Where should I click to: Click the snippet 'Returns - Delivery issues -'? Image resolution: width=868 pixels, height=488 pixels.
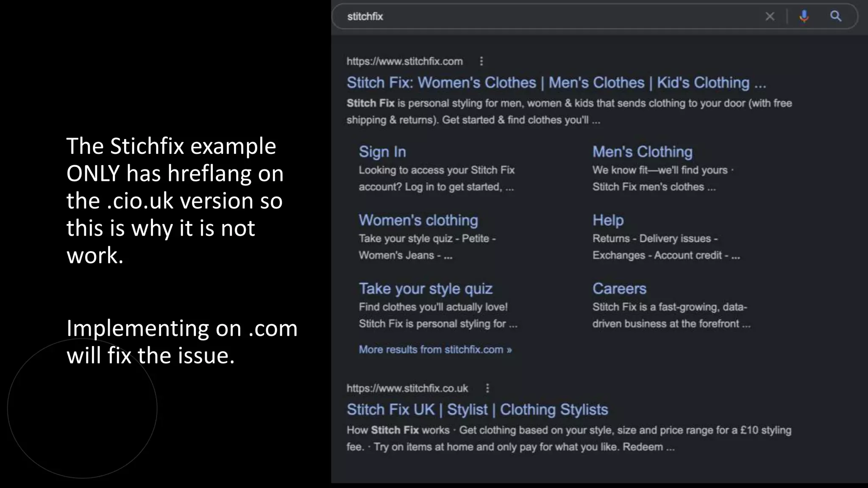pyautogui.click(x=666, y=247)
